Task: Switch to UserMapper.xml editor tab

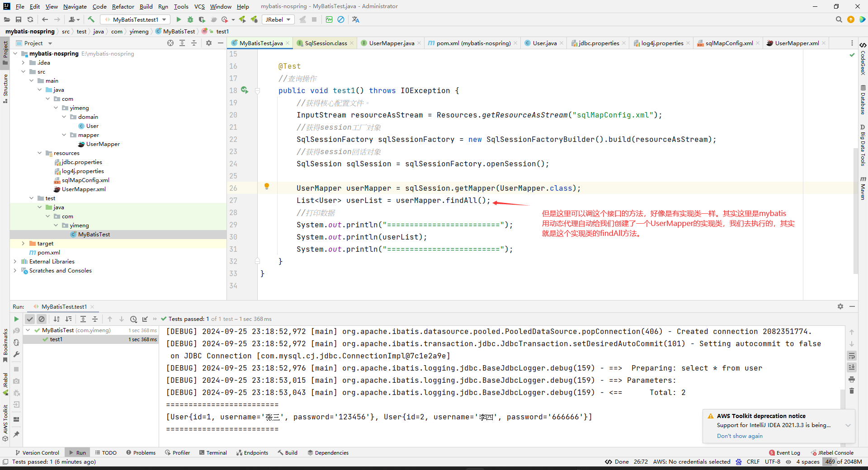Action: (797, 43)
